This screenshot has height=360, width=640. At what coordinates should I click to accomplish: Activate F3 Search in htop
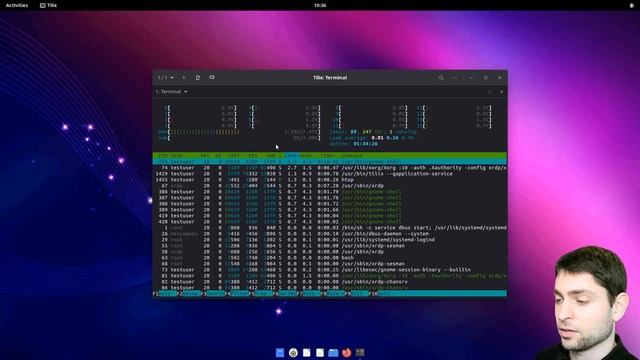(x=213, y=293)
